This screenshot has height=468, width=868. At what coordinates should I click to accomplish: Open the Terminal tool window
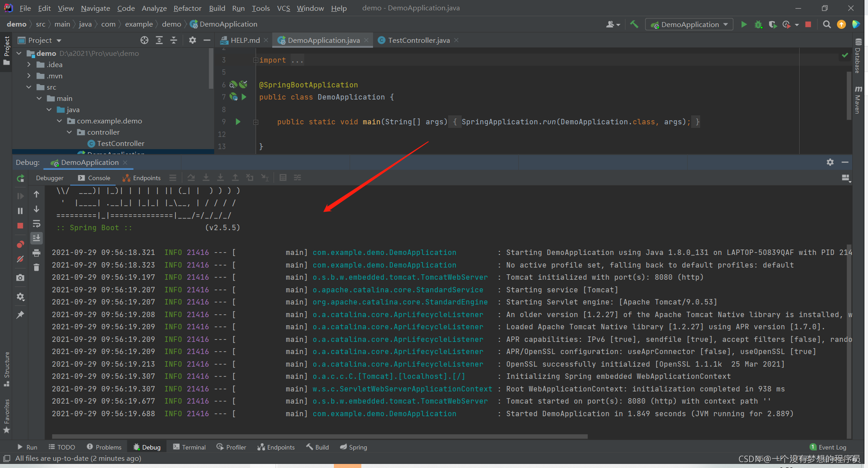click(x=189, y=447)
